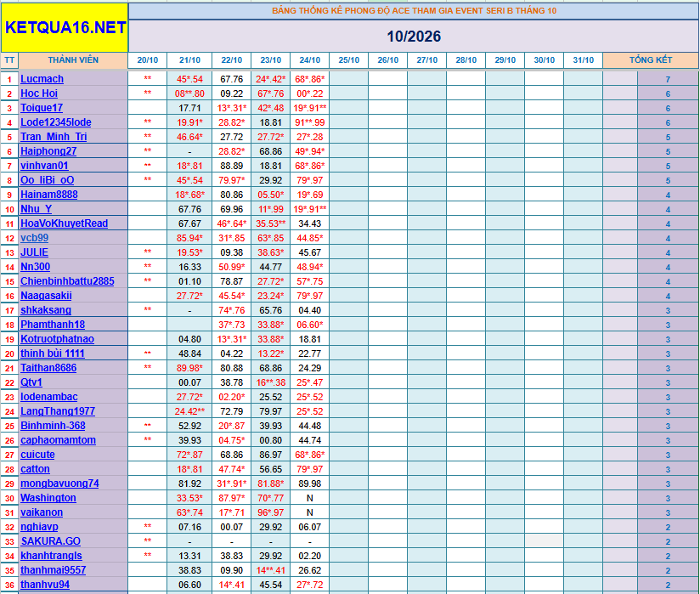Click the khanhtrangls member link

pos(51,556)
